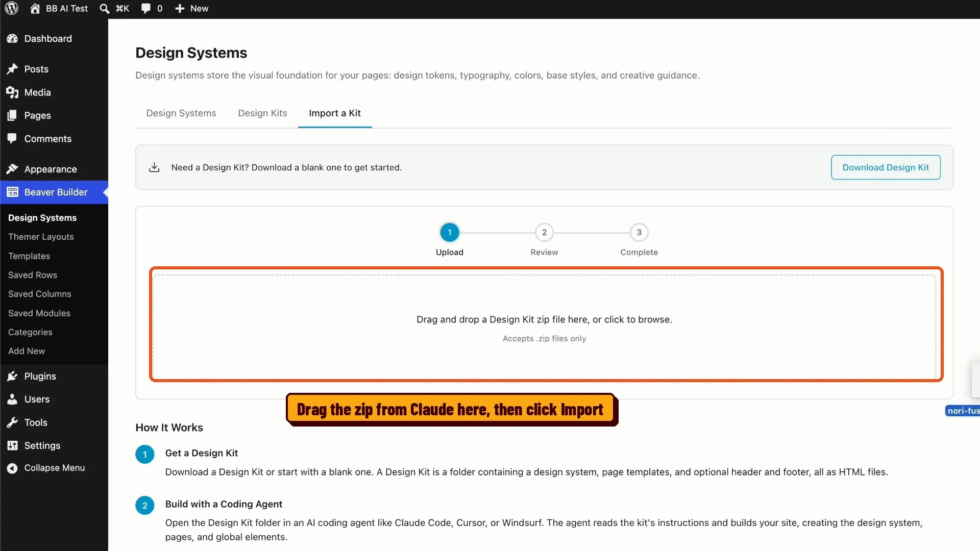Viewport: 980px width, 551px height.
Task: Click the Posts pin icon
Action: pyautogui.click(x=12, y=69)
